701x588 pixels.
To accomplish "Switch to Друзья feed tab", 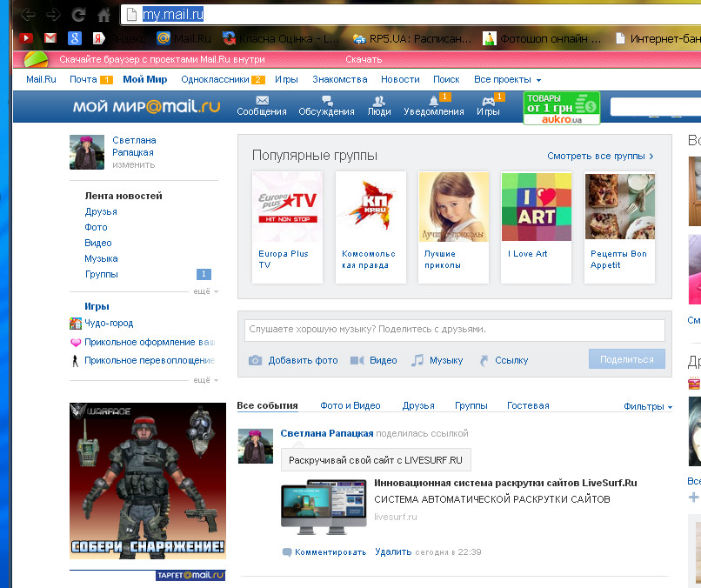I will pyautogui.click(x=418, y=405).
